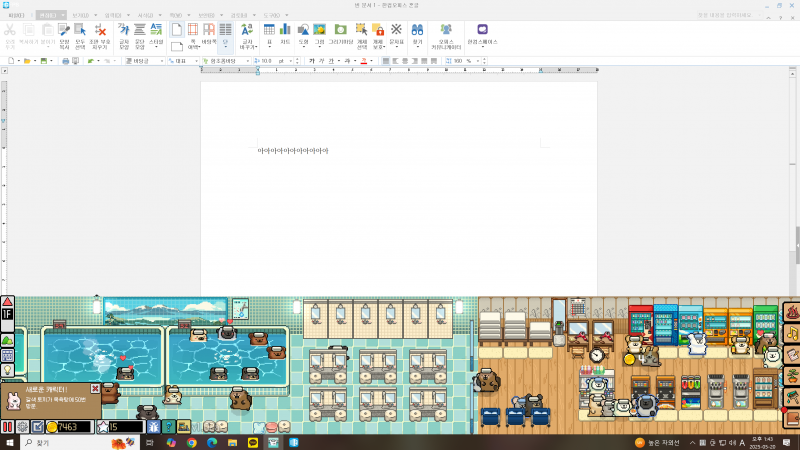The width and height of the screenshot is (800, 450).
Task: Open the Styles gallery dropdown
Action: [156, 46]
